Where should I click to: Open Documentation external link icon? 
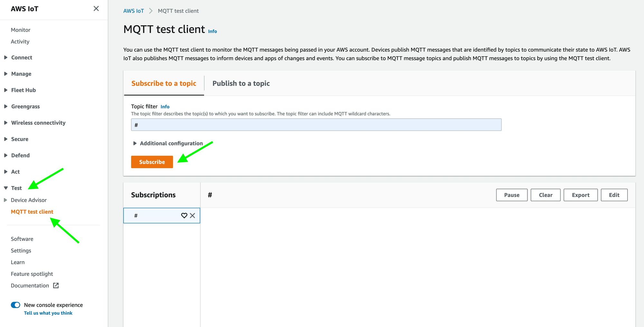pyautogui.click(x=56, y=285)
